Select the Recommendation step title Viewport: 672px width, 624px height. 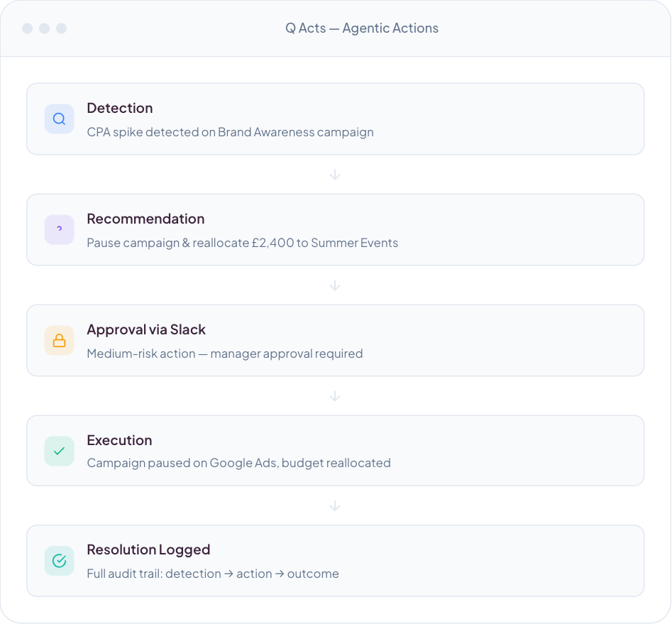coord(145,219)
